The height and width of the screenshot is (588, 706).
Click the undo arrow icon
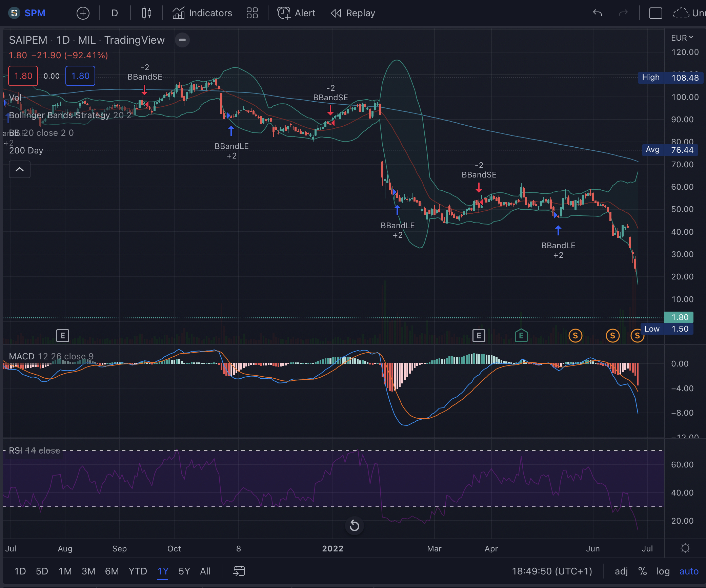pos(597,13)
